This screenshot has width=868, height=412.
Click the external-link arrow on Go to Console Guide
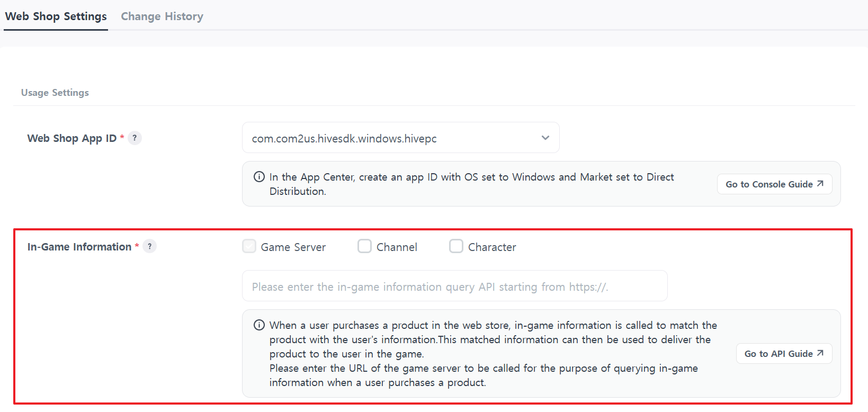pos(820,184)
